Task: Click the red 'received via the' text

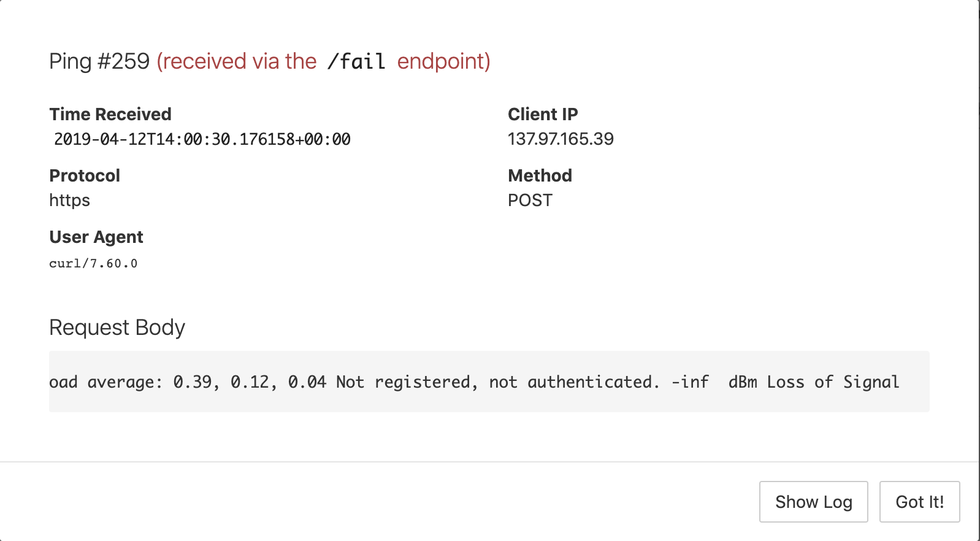Action: click(237, 61)
